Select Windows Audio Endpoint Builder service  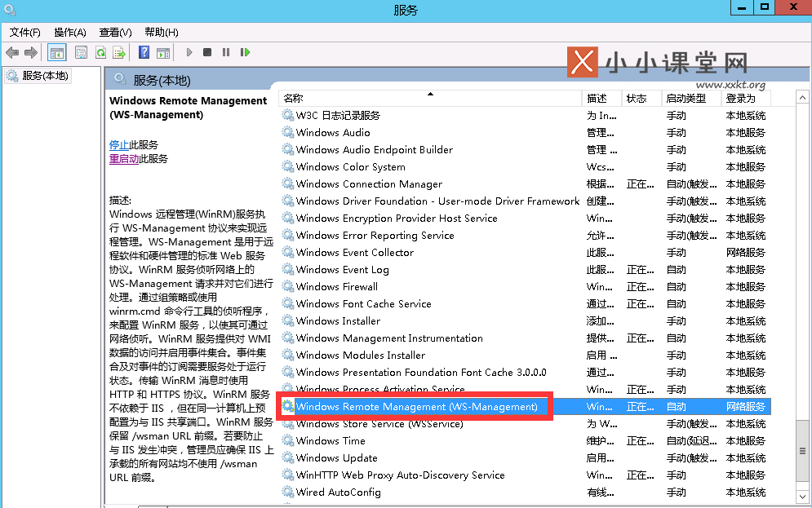525,149
